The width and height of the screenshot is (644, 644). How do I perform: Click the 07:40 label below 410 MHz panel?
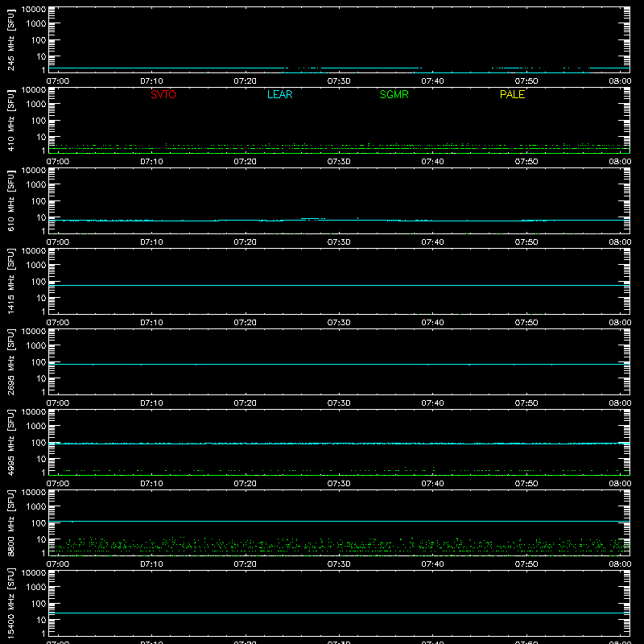tap(432, 162)
